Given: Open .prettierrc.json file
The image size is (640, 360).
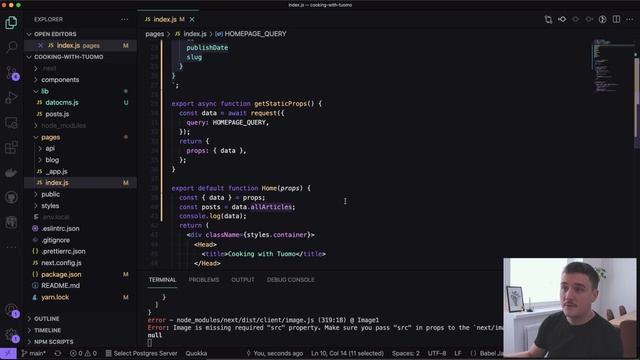Looking at the screenshot, I should click(x=80, y=251).
